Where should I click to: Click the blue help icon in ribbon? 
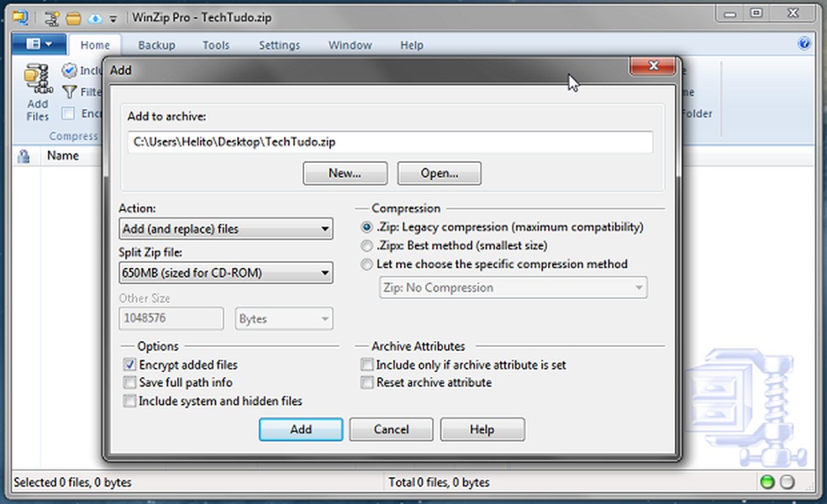click(803, 43)
